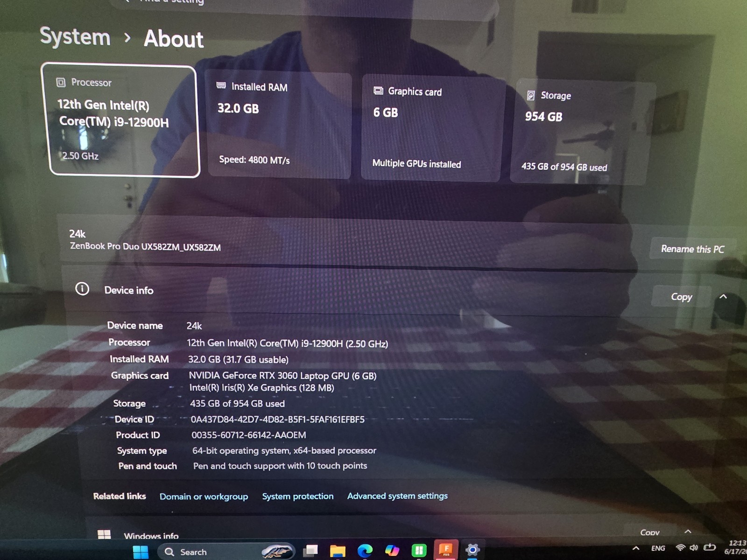Image resolution: width=747 pixels, height=560 pixels.
Task: Click Intel(R) Iris(R) Xe Graphics text
Action: tap(262, 388)
